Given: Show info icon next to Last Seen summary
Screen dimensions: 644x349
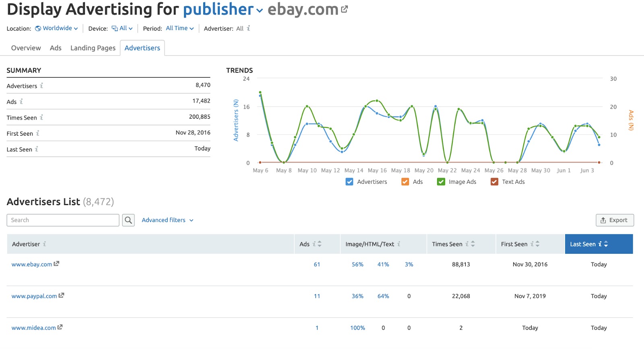Looking at the screenshot, I should click(37, 149).
